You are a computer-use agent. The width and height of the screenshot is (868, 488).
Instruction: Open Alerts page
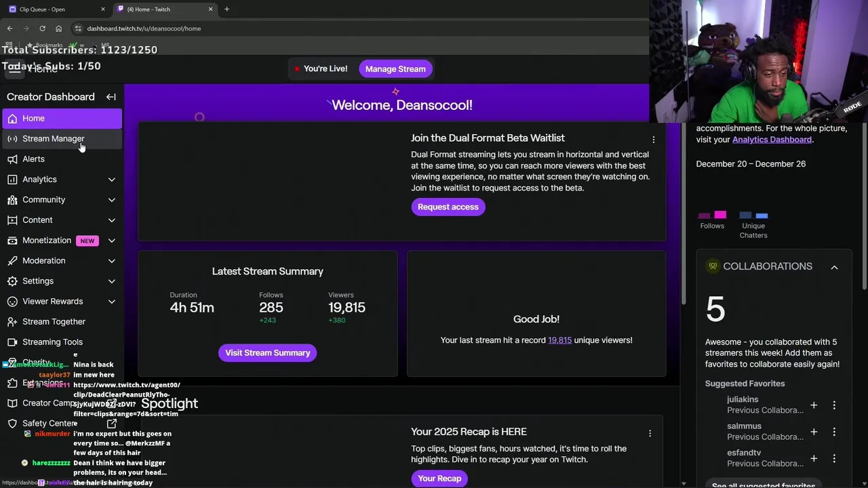pos(62,159)
